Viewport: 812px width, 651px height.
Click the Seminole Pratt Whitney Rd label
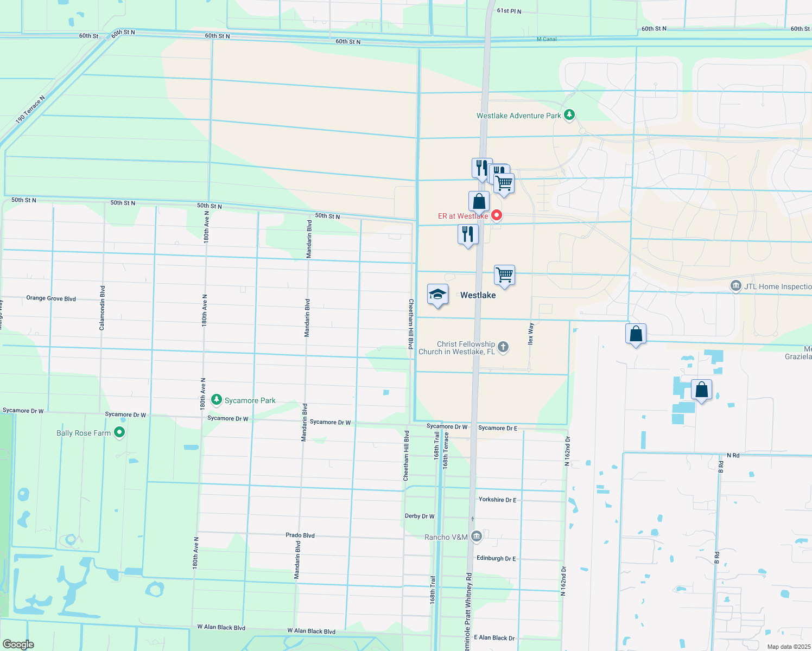click(468, 612)
